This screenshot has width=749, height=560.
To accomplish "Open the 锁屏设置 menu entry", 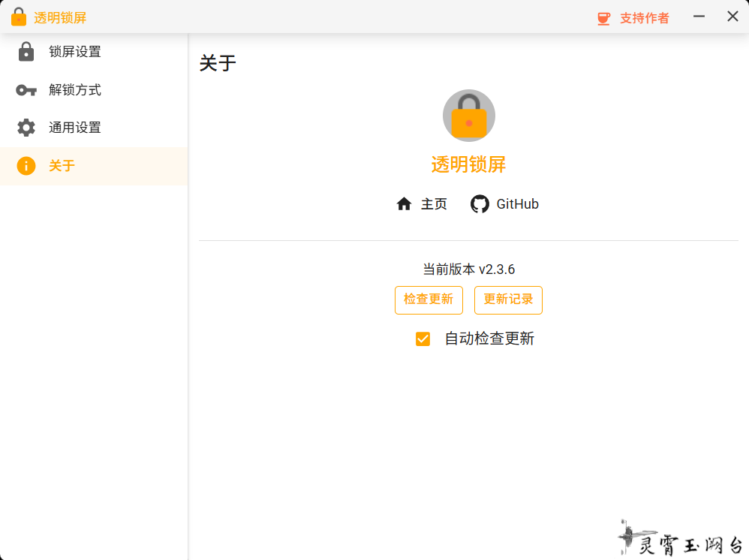I will 75,52.
